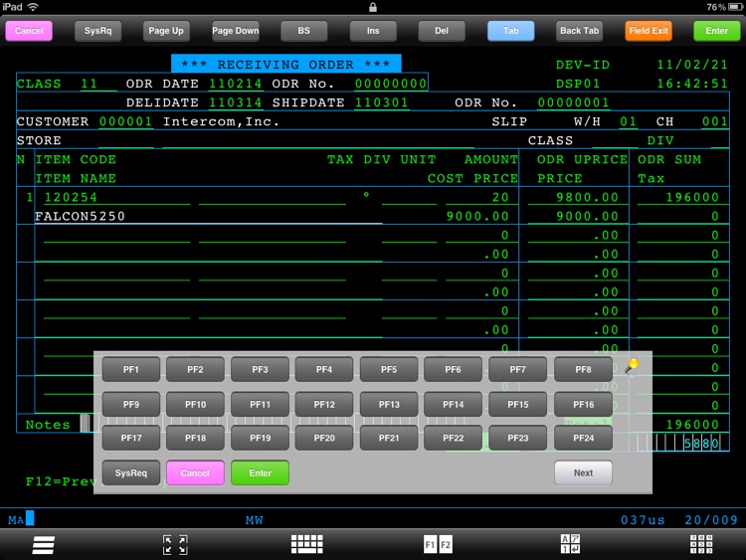Select the PF5 function key
746x560 pixels.
click(x=389, y=369)
